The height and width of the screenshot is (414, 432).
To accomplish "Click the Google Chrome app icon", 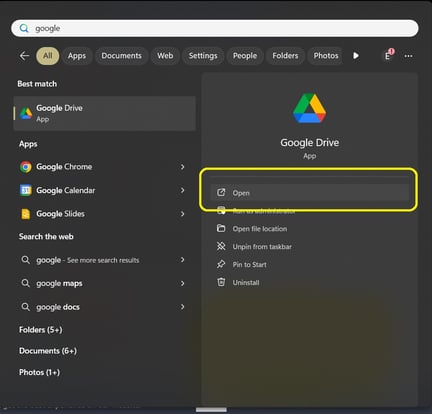I will click(x=26, y=167).
